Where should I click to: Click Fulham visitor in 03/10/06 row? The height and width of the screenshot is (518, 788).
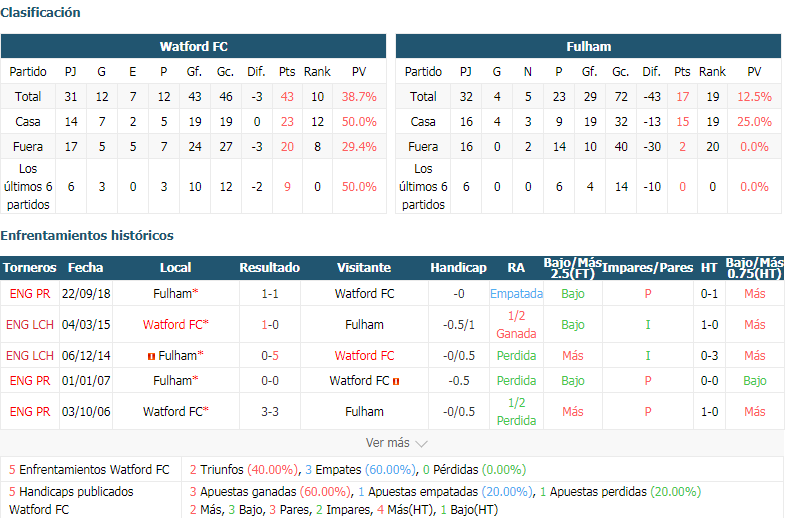pyautogui.click(x=364, y=411)
